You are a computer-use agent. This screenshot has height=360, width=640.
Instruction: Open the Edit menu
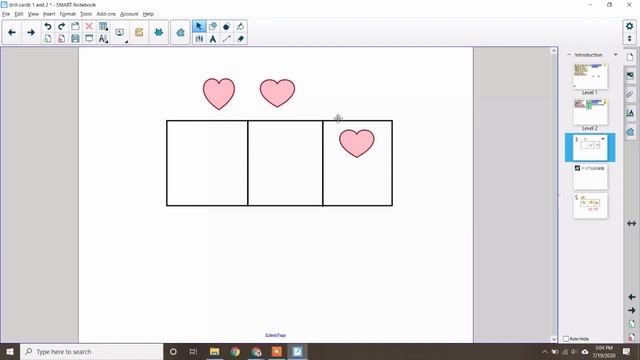click(x=19, y=14)
